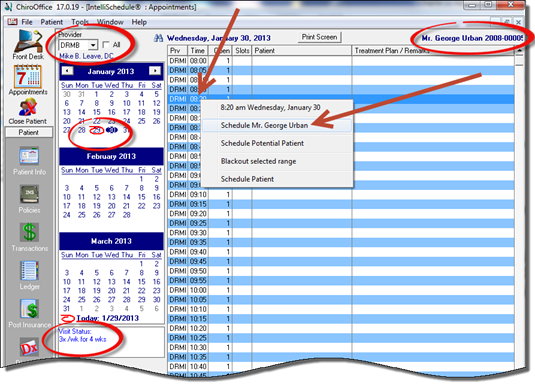Click the Print Screen button
Viewport: 535px width, 387px height.
point(319,37)
